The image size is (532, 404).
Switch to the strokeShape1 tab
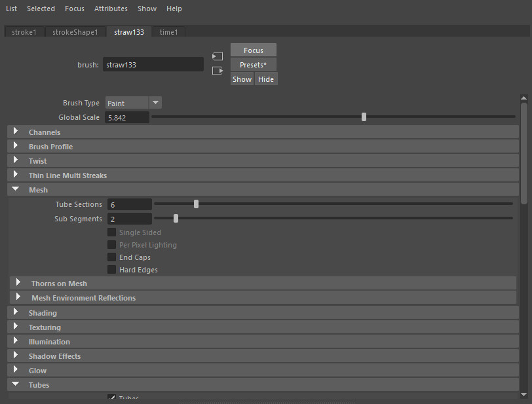click(75, 32)
